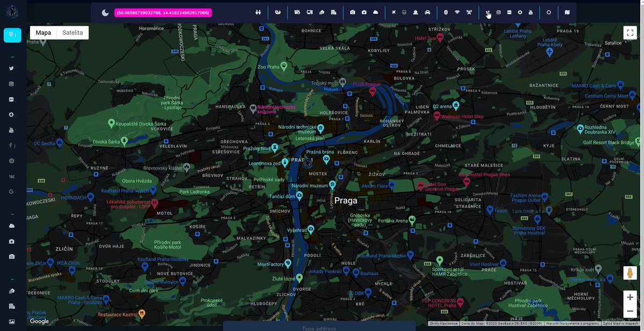Click the Národní technické muzeum marker

click(x=320, y=129)
